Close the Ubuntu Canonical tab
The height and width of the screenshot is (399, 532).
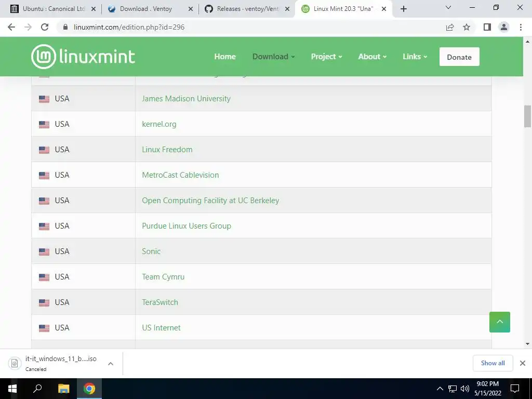pos(94,9)
